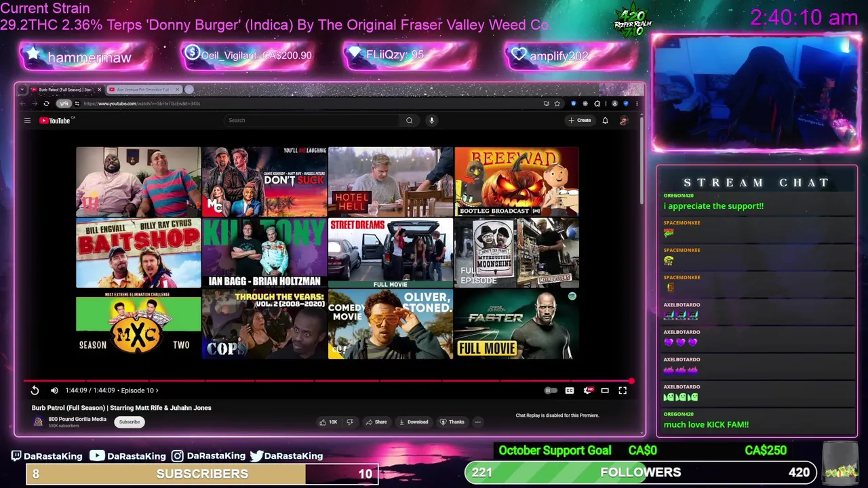
Task: Click the 2:40:10 am stream clock
Action: [804, 18]
